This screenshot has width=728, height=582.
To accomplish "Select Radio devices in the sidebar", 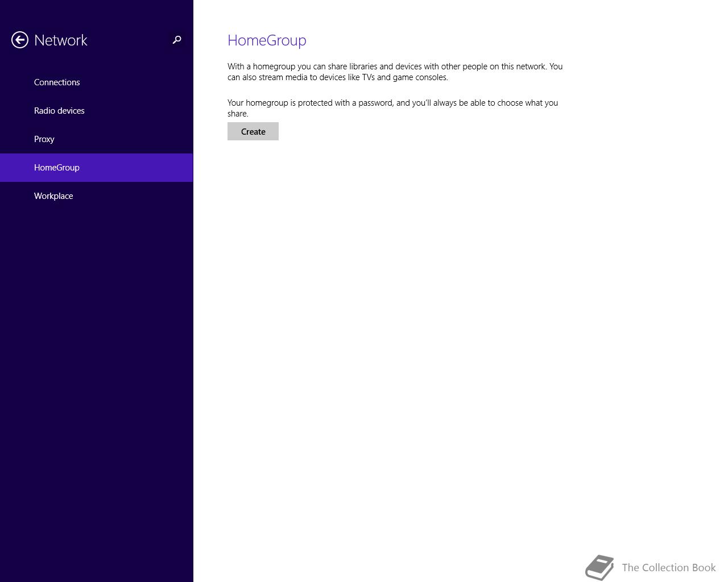I will [x=97, y=111].
